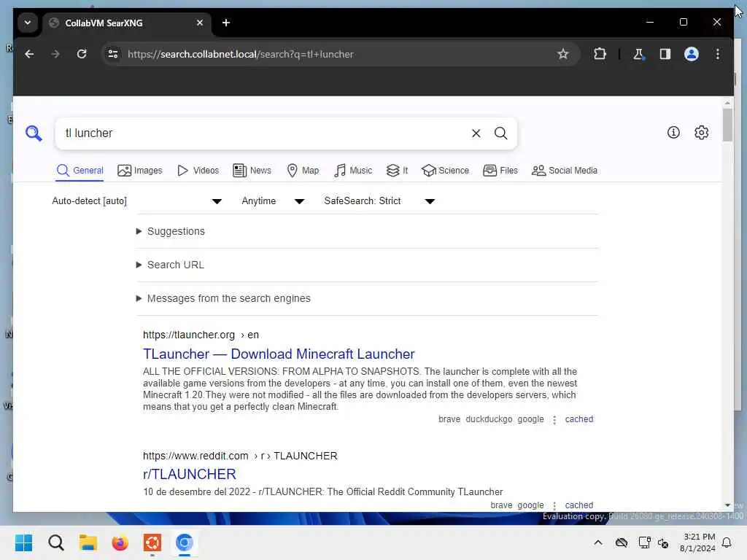The width and height of the screenshot is (747, 560).
Task: Launch File Explorer from taskbar
Action: [x=88, y=542]
